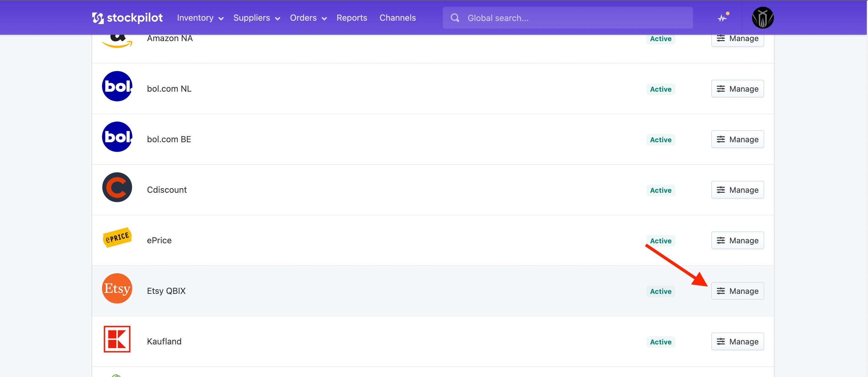Manage the Cdiscount channel
868x377 pixels.
(737, 190)
